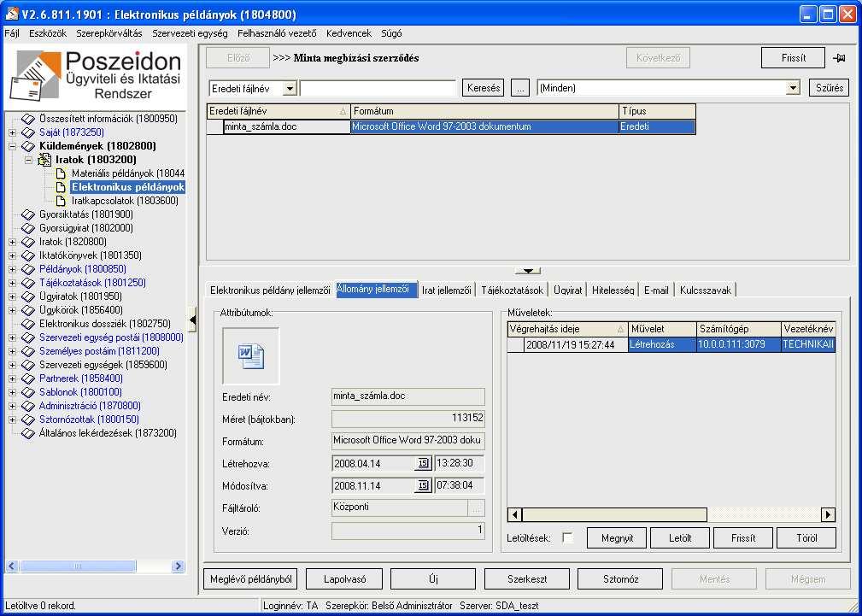Viewport: 862px width, 616px height.
Task: Switch to the Hitelesség tab
Action: (x=613, y=290)
